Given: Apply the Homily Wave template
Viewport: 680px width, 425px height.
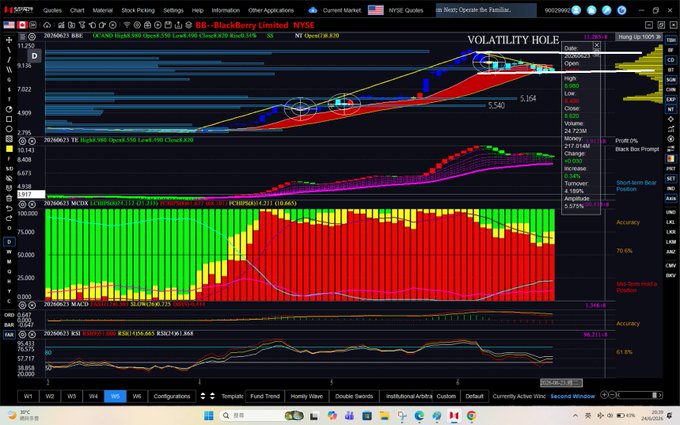Looking at the screenshot, I should [307, 396].
